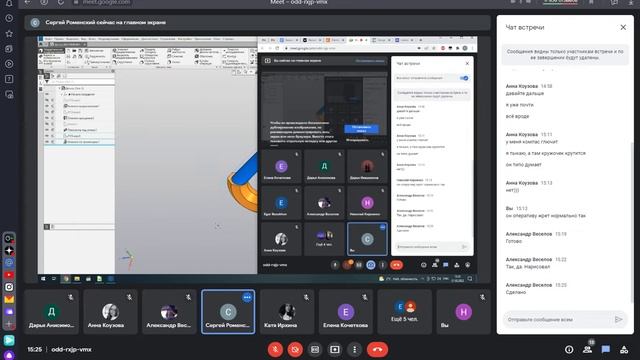Click the Чат встречи panel heading
Viewport: 640px width, 360px height.
coord(524,27)
